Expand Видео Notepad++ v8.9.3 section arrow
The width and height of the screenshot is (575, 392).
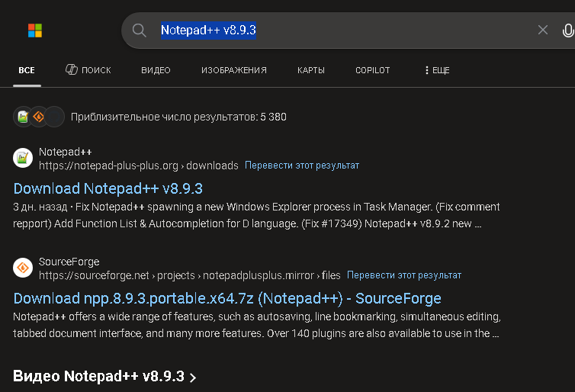[193, 378]
